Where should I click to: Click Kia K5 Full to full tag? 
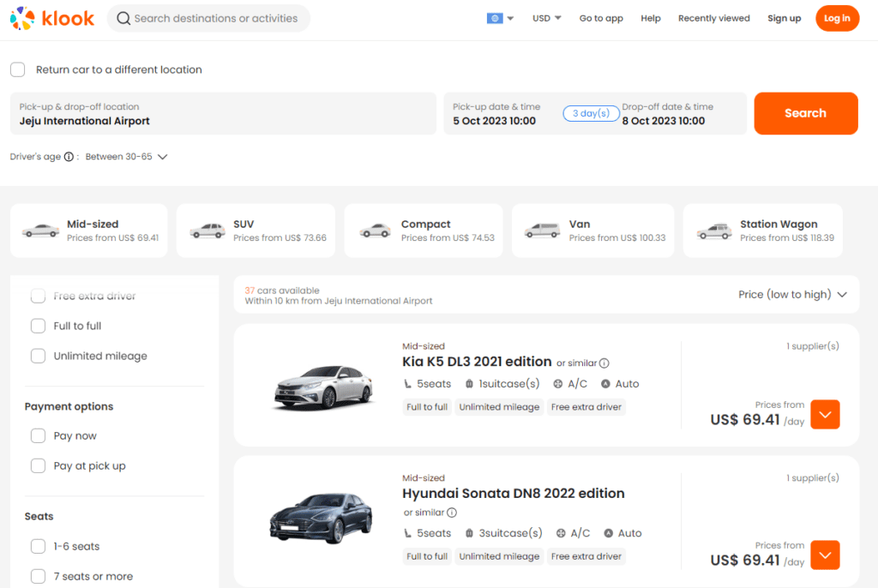(x=427, y=407)
